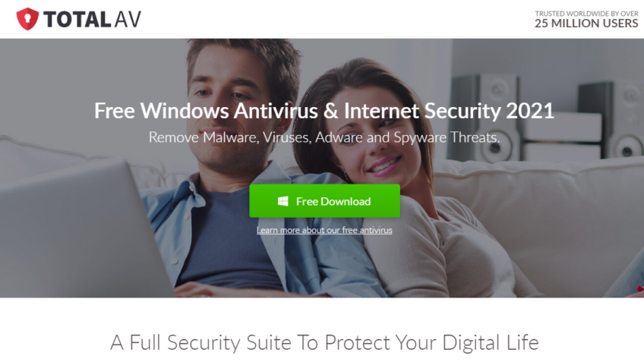Click the 'Remove Malware, Viruses, Adware' subheading
Screen dimensions: 644x362
(x=324, y=137)
